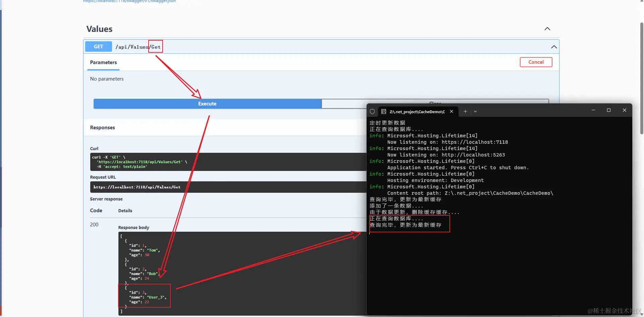
Task: Click the "Response body" label
Action: click(133, 228)
